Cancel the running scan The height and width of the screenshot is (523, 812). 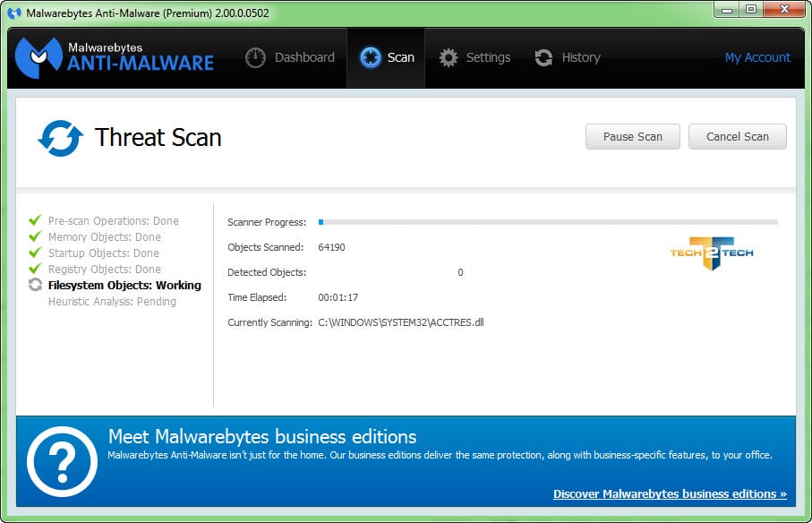tap(738, 137)
